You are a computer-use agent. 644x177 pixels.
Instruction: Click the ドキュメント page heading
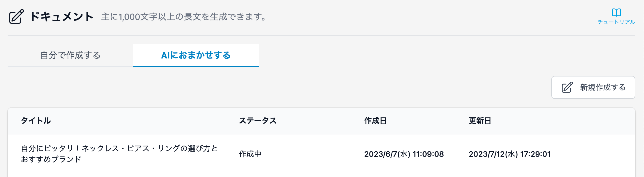(x=62, y=17)
